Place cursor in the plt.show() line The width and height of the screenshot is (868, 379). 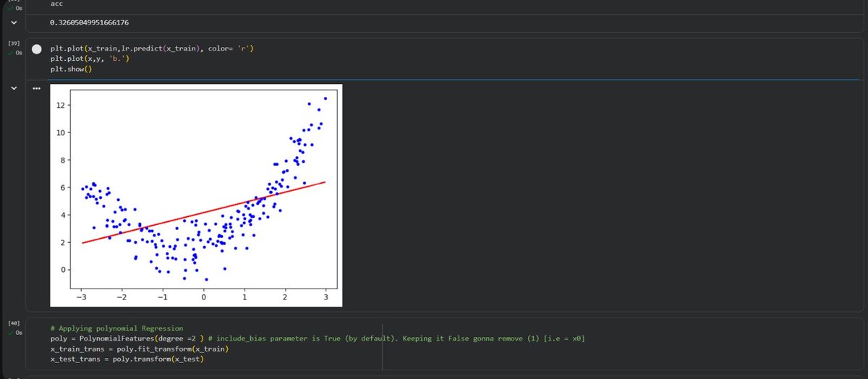(x=71, y=69)
